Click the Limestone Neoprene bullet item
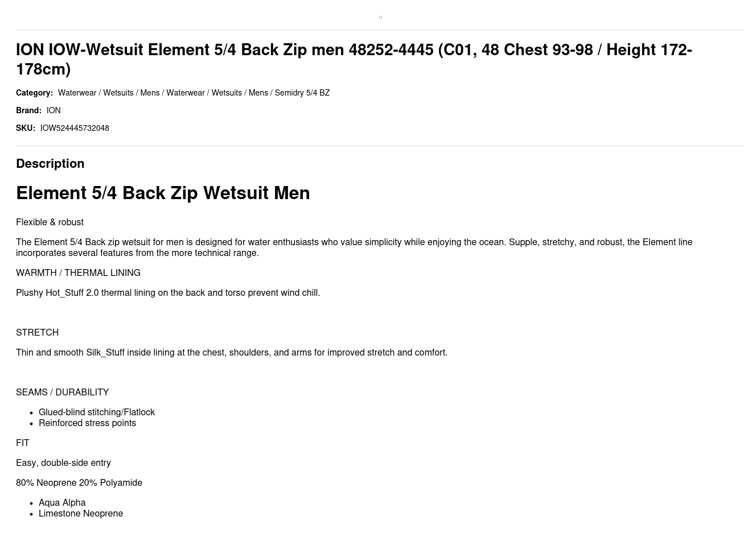This screenshot has height=545, width=756. point(81,514)
